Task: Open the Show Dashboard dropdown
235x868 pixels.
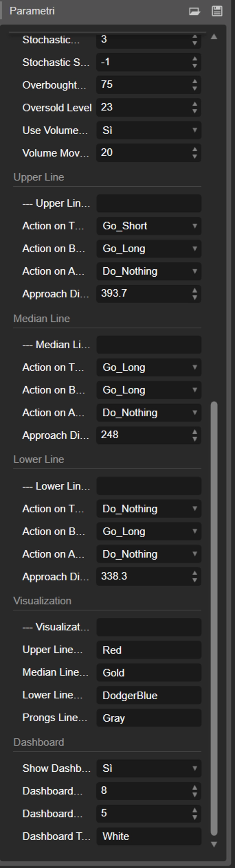Action: pyautogui.click(x=149, y=768)
